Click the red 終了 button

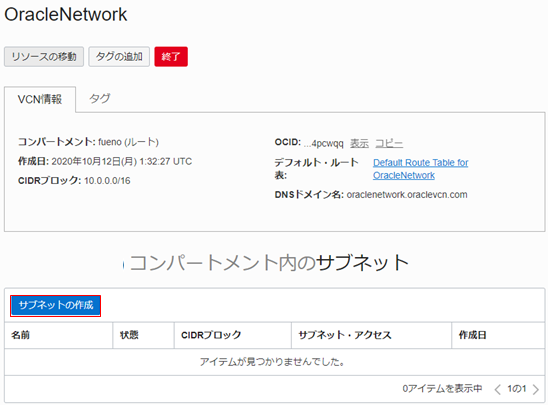pyautogui.click(x=171, y=57)
